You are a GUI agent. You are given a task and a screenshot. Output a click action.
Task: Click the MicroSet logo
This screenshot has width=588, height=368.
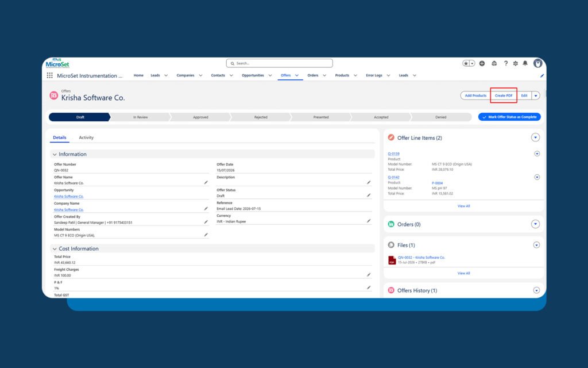click(57, 63)
